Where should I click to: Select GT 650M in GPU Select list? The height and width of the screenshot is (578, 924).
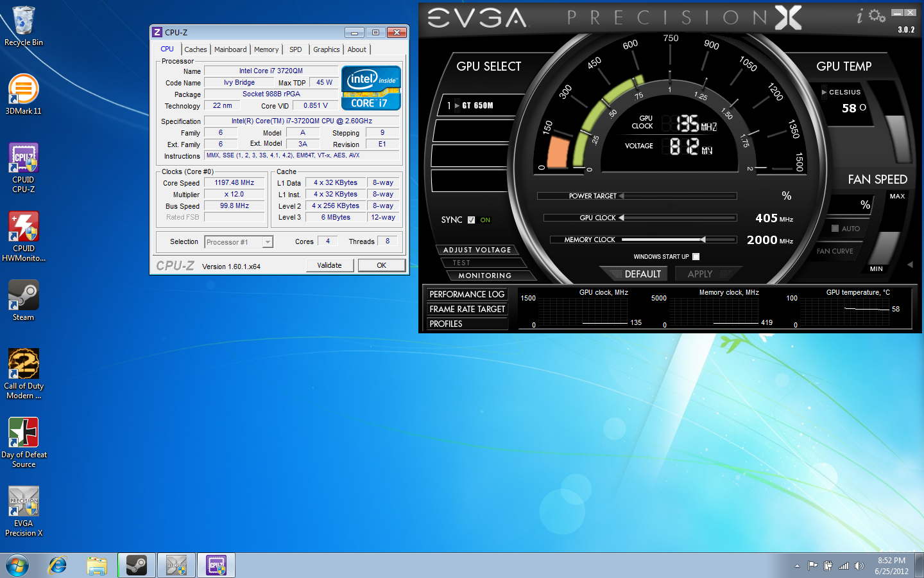click(476, 105)
